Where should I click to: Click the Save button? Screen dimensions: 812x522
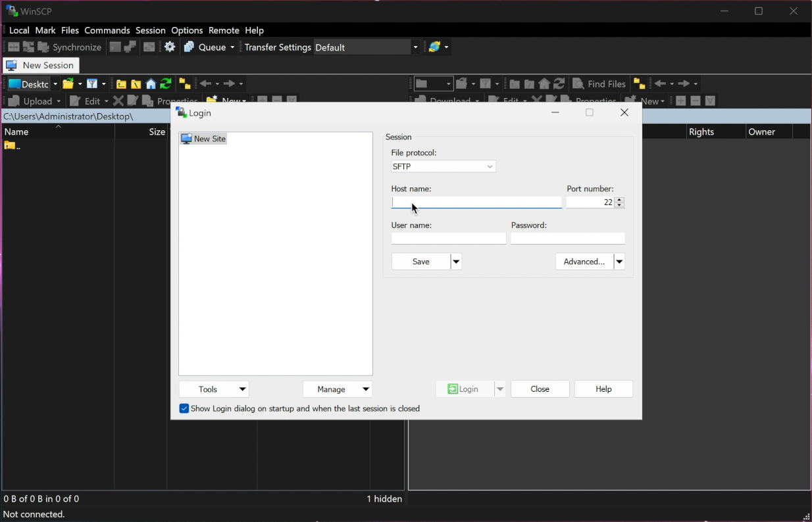click(421, 262)
